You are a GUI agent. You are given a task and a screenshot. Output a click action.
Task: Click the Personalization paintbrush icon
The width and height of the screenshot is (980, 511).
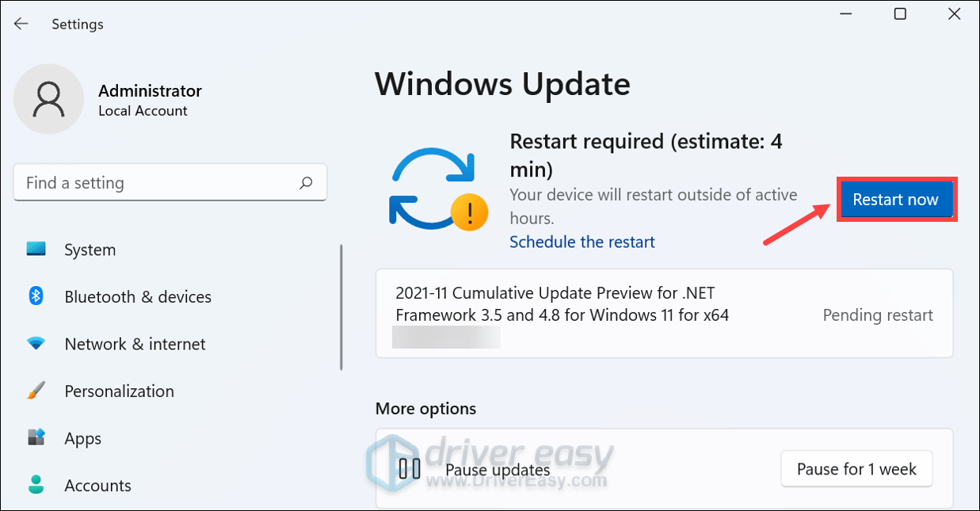point(36,391)
